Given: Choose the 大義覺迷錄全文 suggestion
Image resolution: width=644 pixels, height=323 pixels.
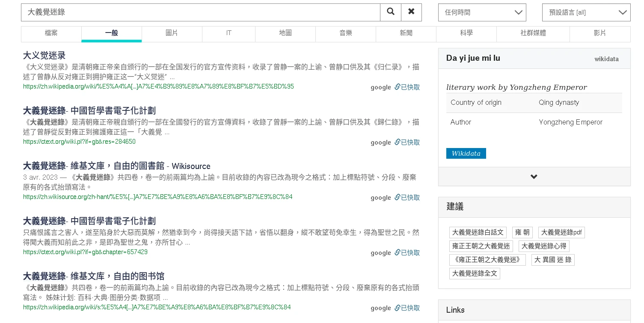Looking at the screenshot, I should click(x=475, y=273).
